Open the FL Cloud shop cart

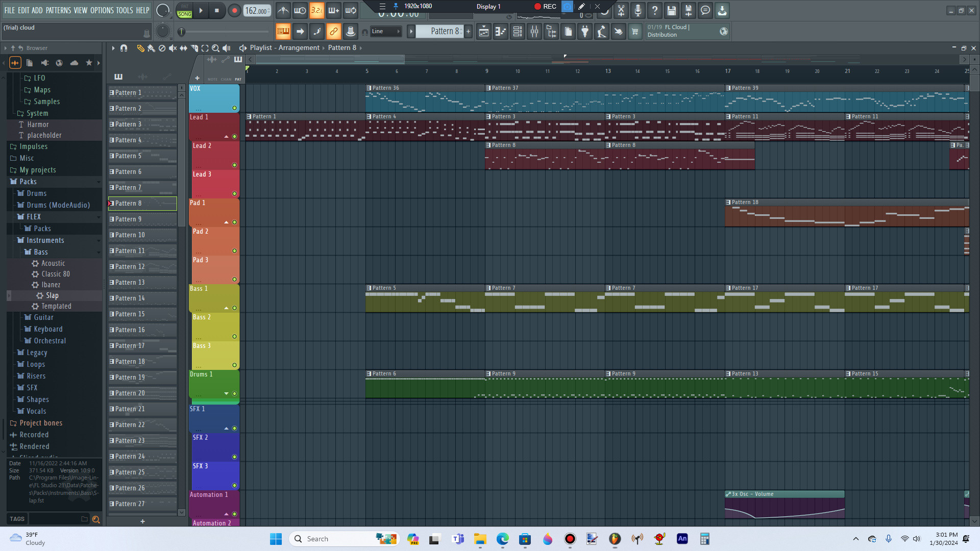(x=635, y=32)
